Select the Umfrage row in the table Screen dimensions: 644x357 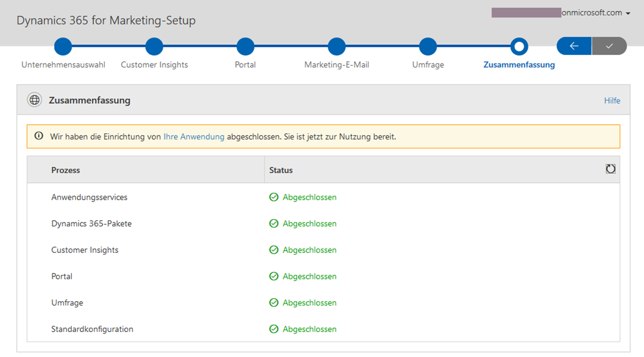(323, 303)
